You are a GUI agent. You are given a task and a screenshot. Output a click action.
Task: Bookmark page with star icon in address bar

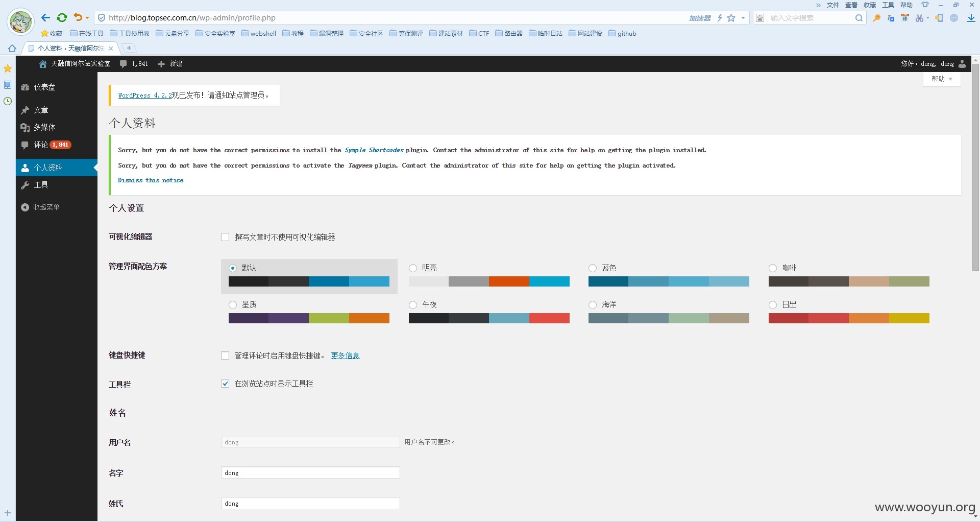coord(731,18)
